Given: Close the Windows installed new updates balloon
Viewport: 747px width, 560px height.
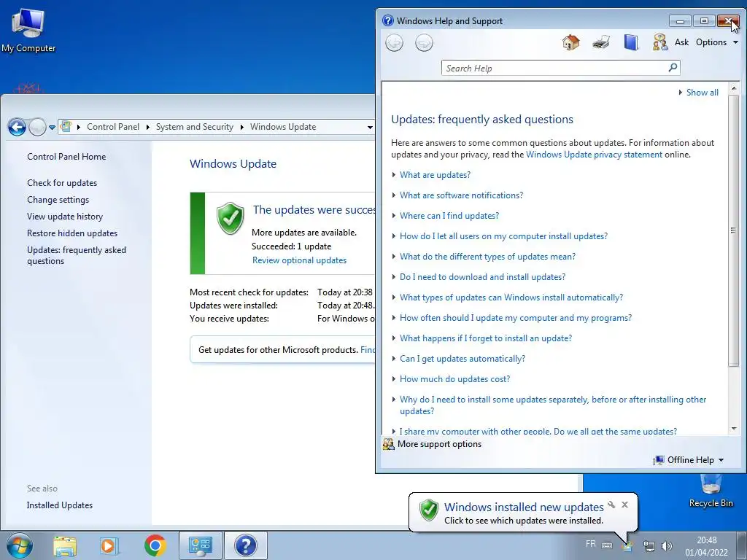Looking at the screenshot, I should pyautogui.click(x=624, y=505).
